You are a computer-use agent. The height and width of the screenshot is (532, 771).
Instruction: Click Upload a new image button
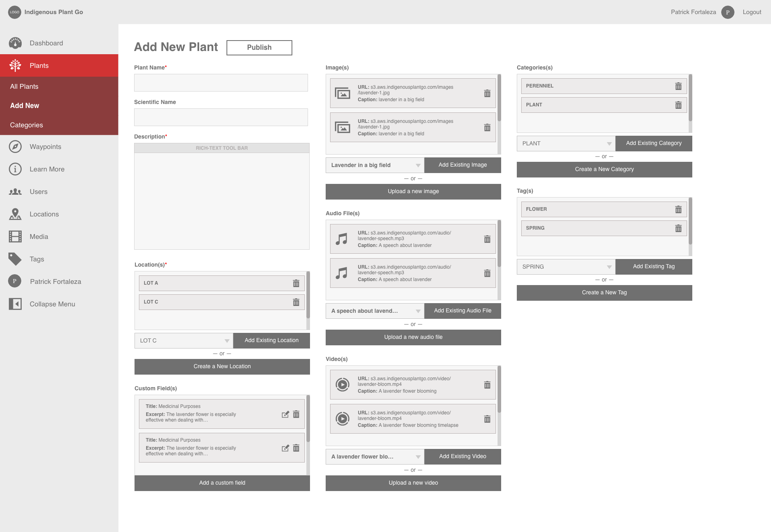(x=413, y=192)
